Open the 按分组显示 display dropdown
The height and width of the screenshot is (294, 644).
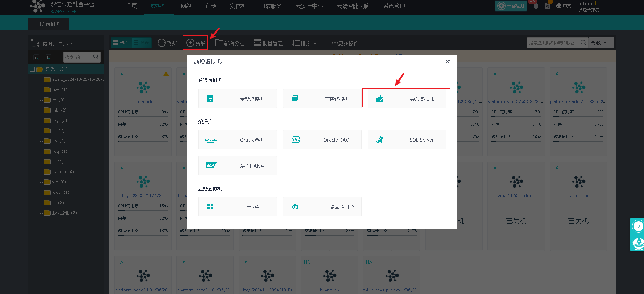pyautogui.click(x=57, y=44)
